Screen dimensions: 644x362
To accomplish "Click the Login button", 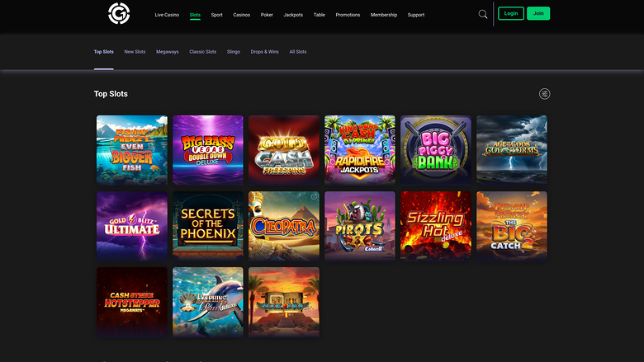I will [x=511, y=14].
